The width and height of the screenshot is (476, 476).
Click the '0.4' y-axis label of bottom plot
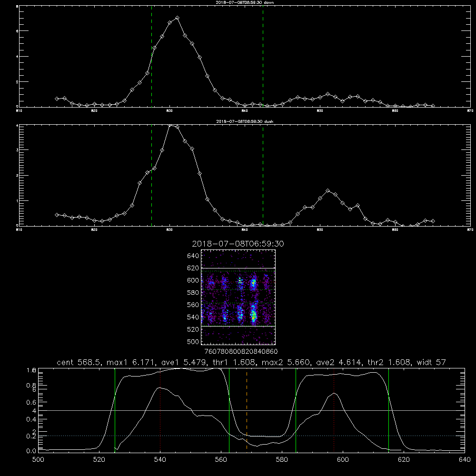(31, 419)
